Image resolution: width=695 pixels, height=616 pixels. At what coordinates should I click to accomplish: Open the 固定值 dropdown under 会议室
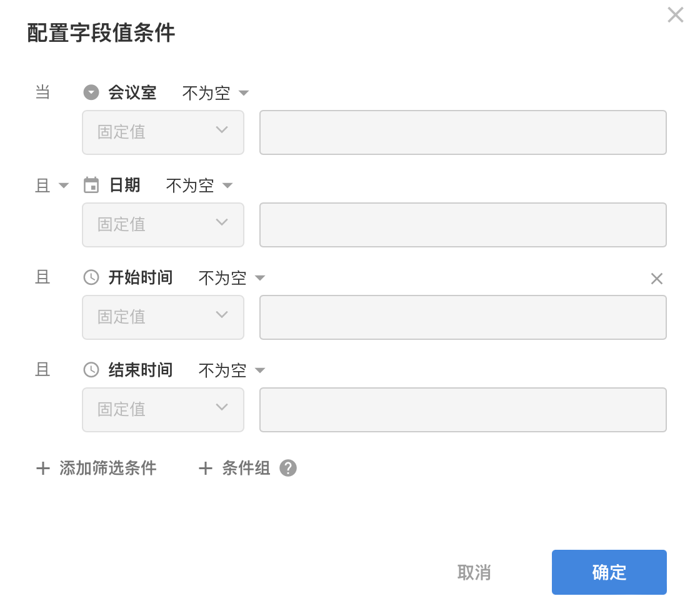[163, 132]
